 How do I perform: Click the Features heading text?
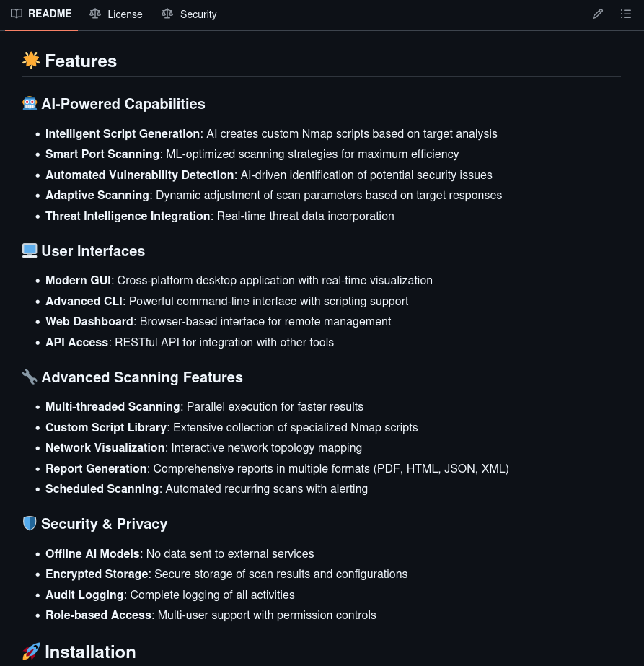pyautogui.click(x=81, y=61)
